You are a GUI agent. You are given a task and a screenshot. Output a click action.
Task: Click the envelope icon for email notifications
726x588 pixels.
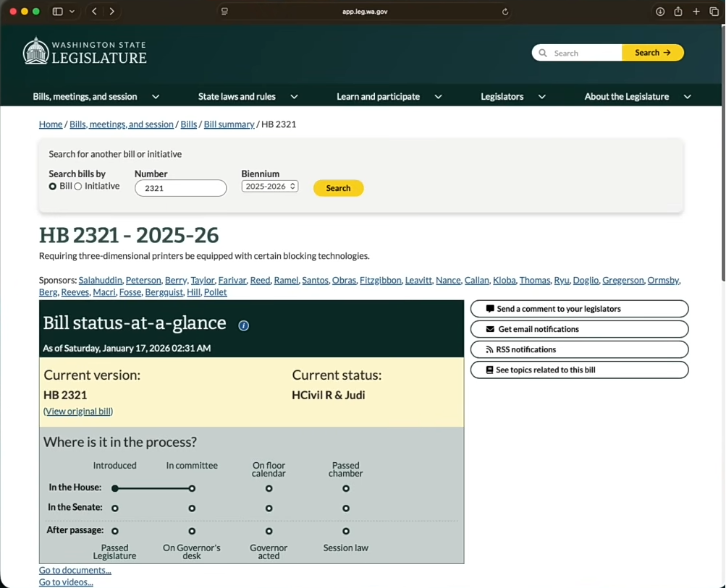click(x=490, y=329)
